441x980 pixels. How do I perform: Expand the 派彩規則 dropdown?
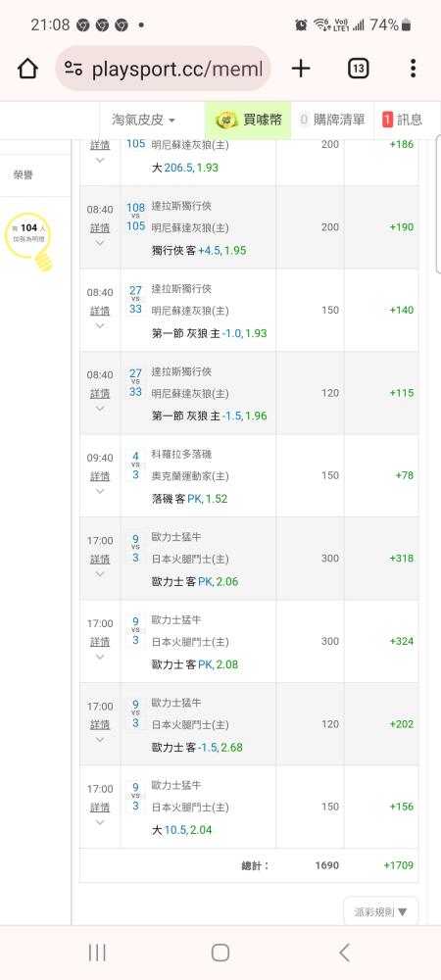[381, 911]
